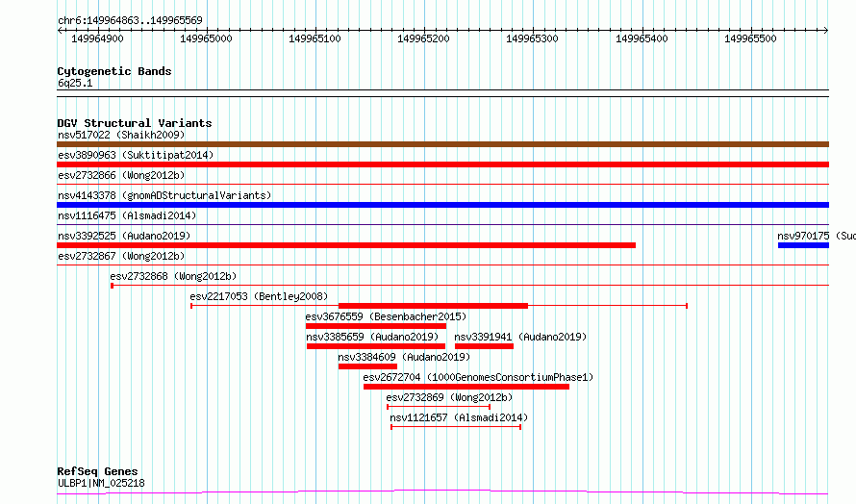The width and height of the screenshot is (856, 504).
Task: Click esv2732869 (Wong2012b) label
Action: 450,397
